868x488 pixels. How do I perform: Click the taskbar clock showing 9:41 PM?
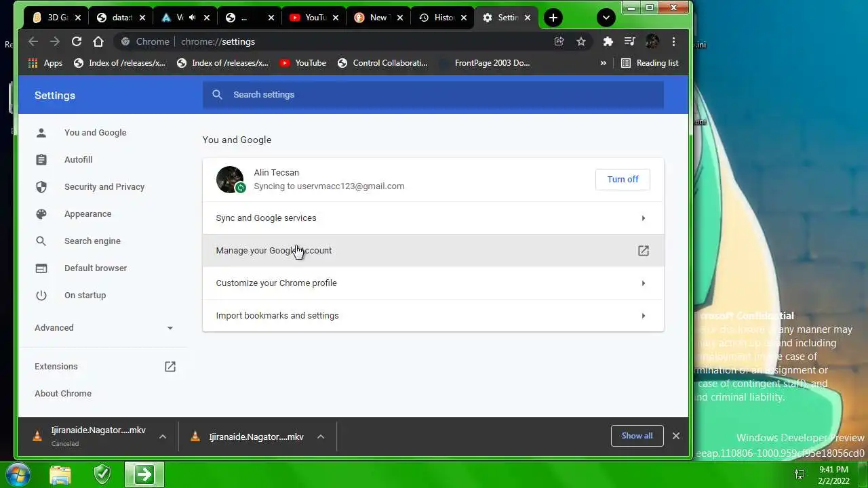(x=833, y=475)
